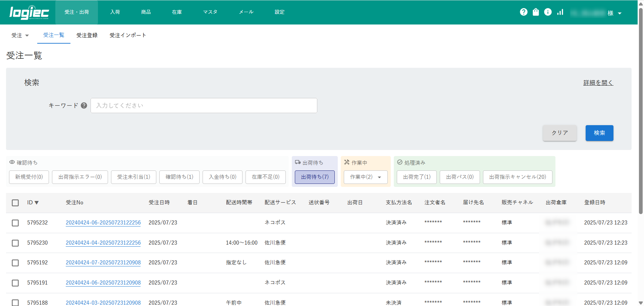Open the information icon in header
This screenshot has height=306, width=644.
pyautogui.click(x=548, y=12)
